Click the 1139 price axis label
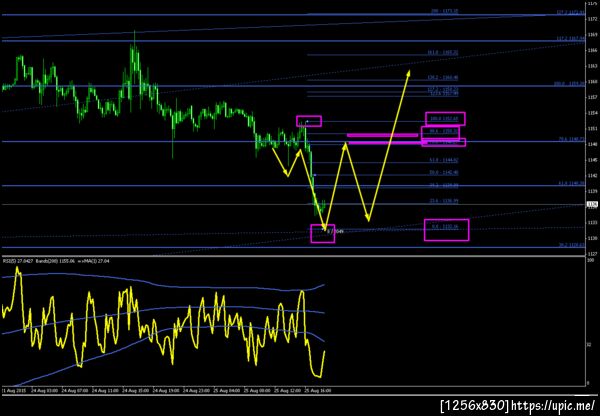Viewport: 600px width, 416px height. 592,191
